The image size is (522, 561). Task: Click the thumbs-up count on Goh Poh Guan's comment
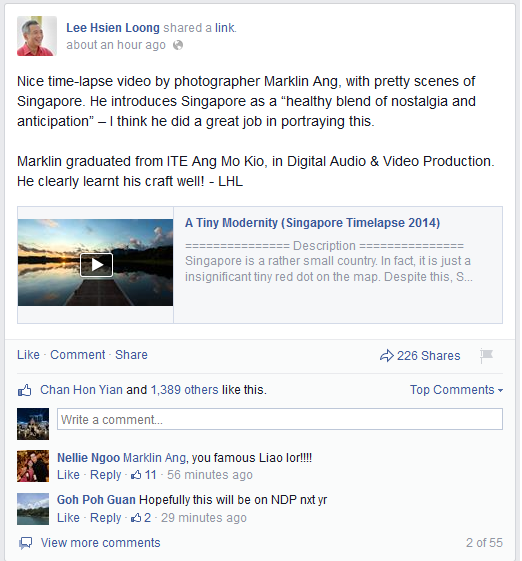pos(141,518)
